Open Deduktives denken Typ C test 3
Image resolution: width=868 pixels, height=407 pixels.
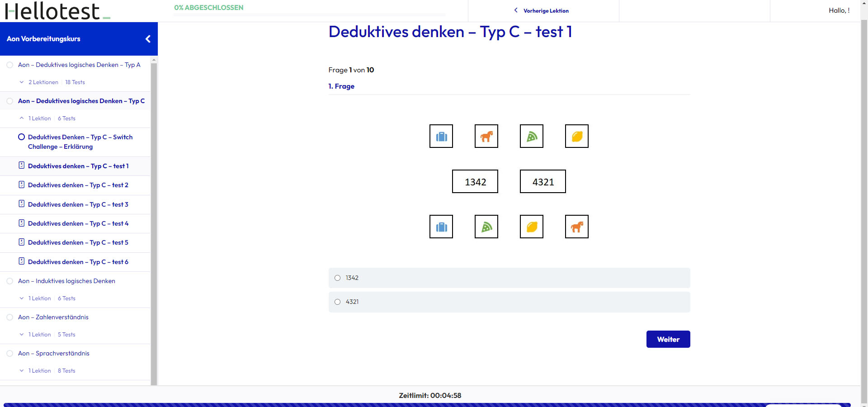click(x=78, y=204)
